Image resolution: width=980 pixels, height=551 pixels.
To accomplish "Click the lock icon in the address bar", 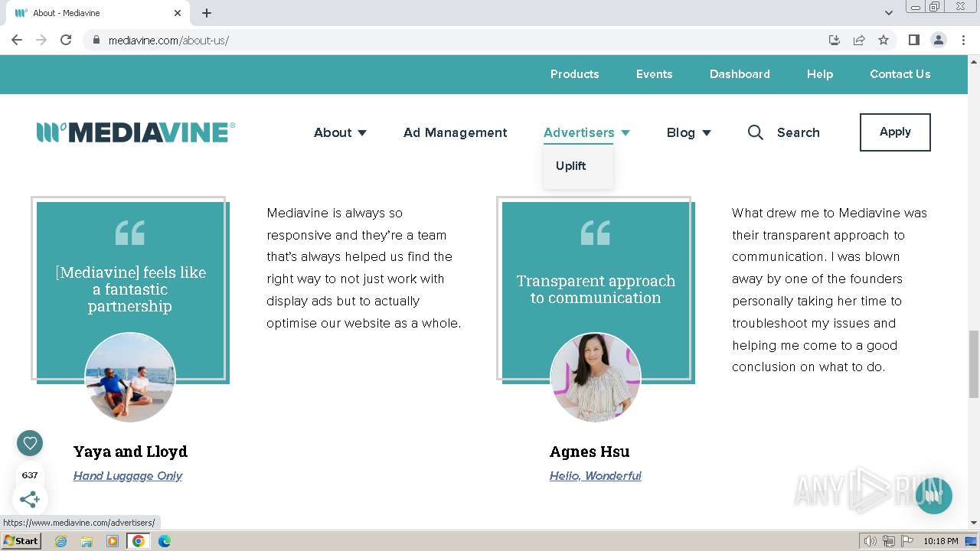I will pos(96,40).
